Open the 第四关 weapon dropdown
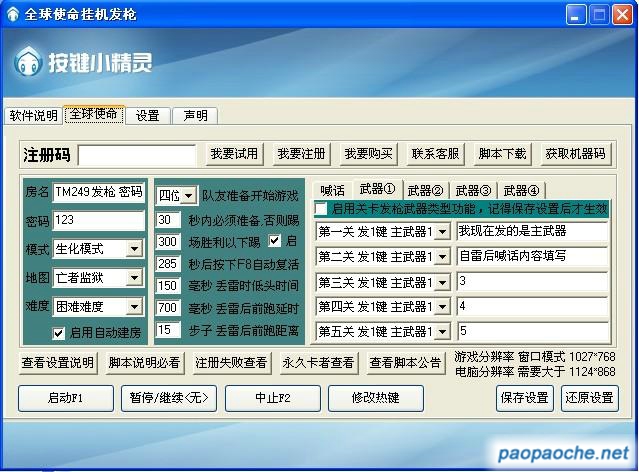Viewport: 639px width, 472px height. click(x=383, y=307)
